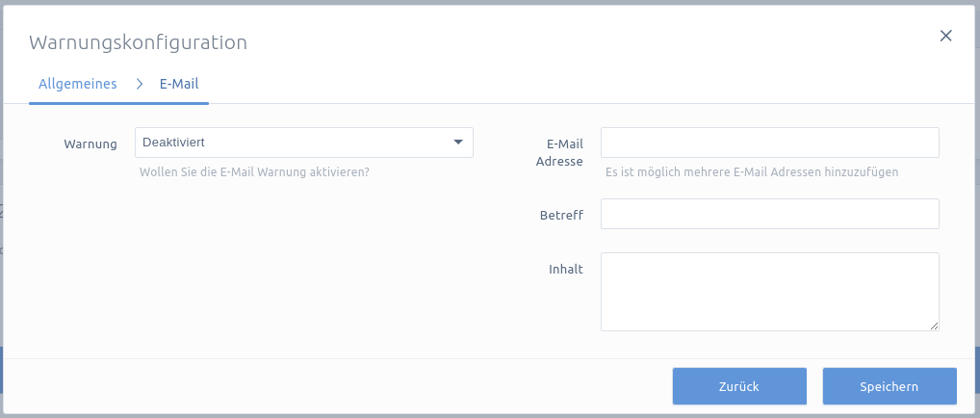Screen dimensions: 980x418
Task: Save settings with the Speichern button
Action: coord(890,386)
